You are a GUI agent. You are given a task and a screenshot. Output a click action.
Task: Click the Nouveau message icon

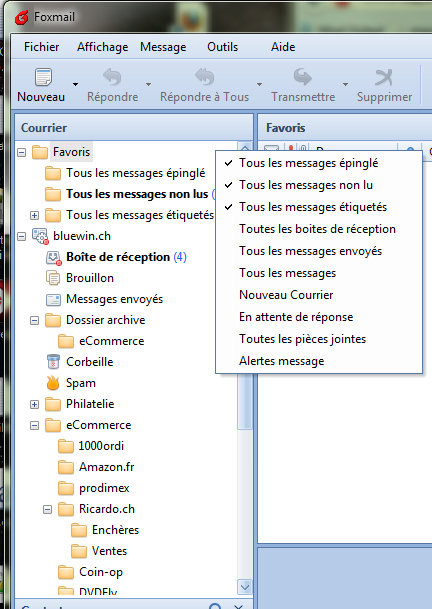[x=43, y=77]
